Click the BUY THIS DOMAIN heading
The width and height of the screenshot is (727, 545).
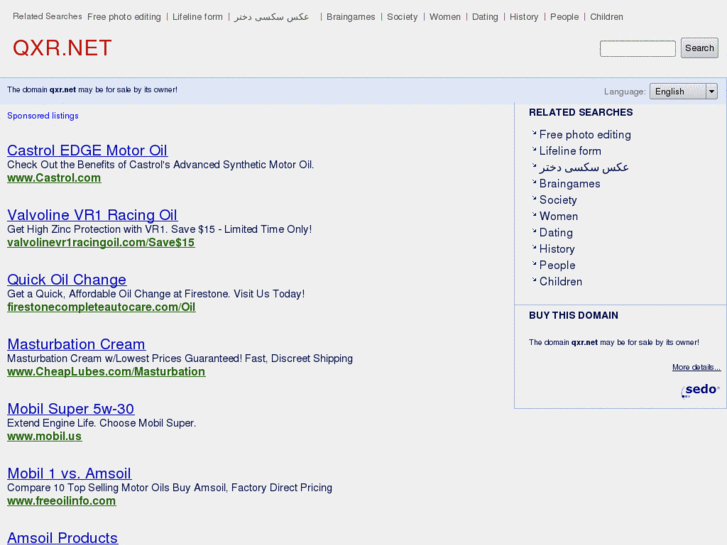[574, 315]
